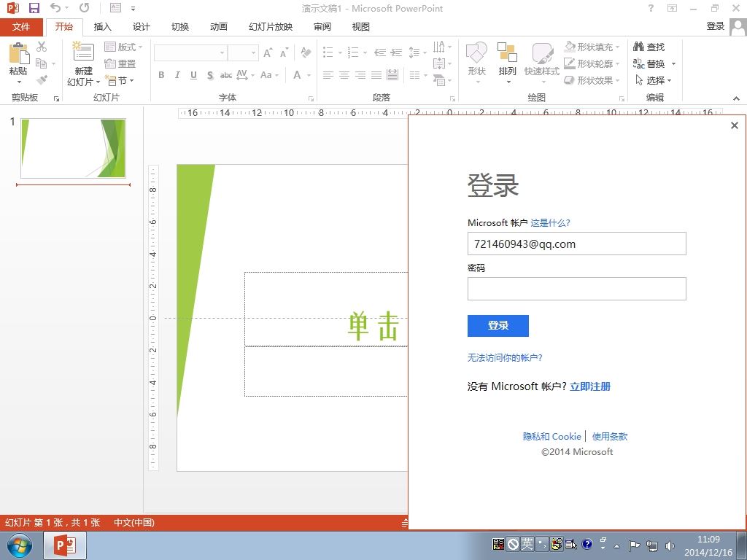Screen dimensions: 747x560
Task: Click the Replace 替换 icon
Action: pyautogui.click(x=638, y=63)
